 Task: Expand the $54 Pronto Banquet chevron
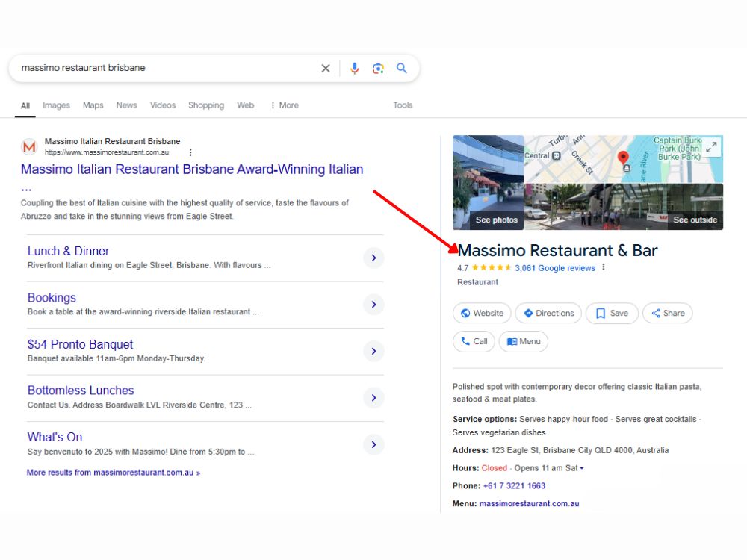pyautogui.click(x=373, y=351)
